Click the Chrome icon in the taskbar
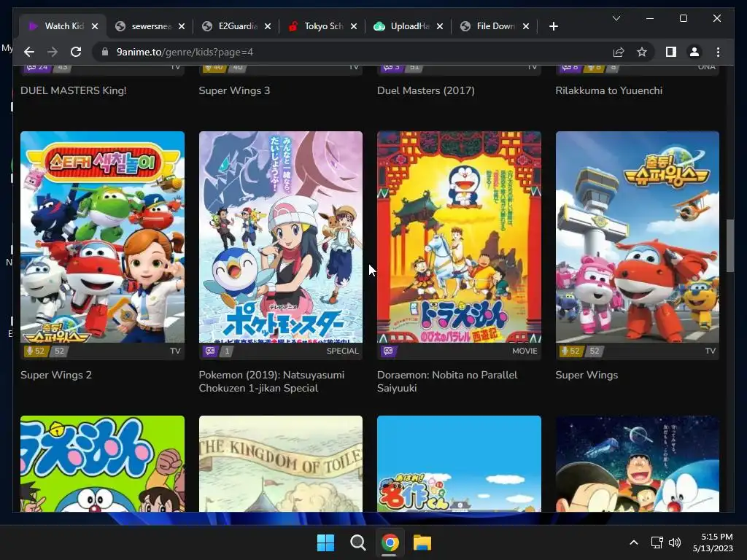747x560 pixels. pos(390,542)
